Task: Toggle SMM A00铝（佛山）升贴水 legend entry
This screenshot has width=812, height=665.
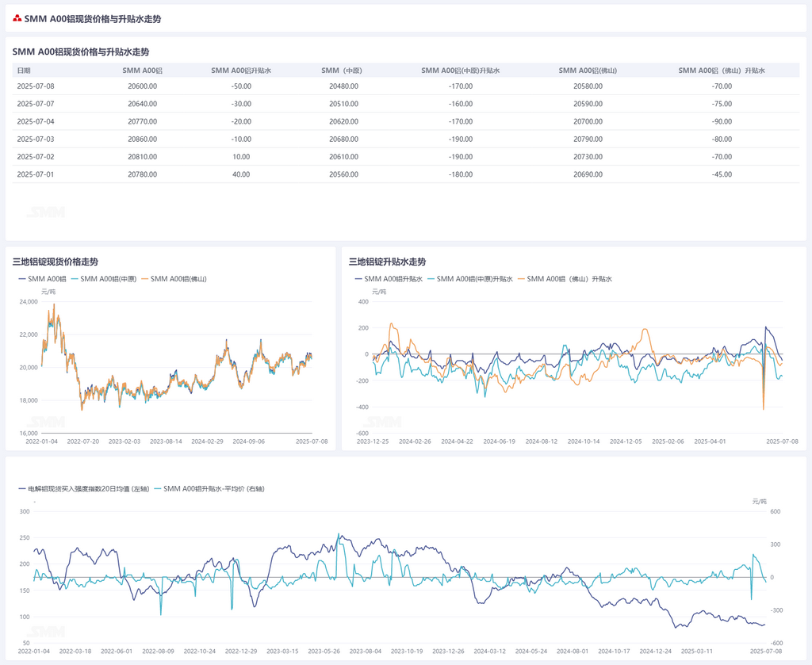Action: pos(565,279)
